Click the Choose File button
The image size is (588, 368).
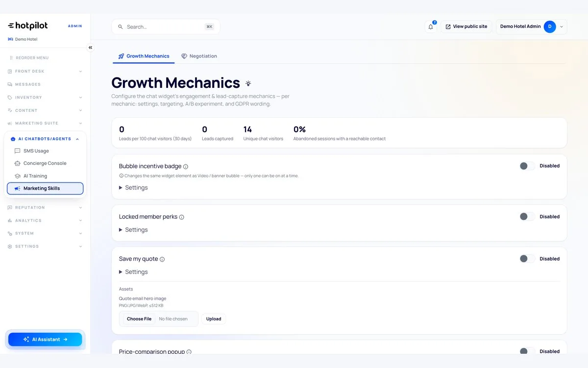(x=139, y=319)
